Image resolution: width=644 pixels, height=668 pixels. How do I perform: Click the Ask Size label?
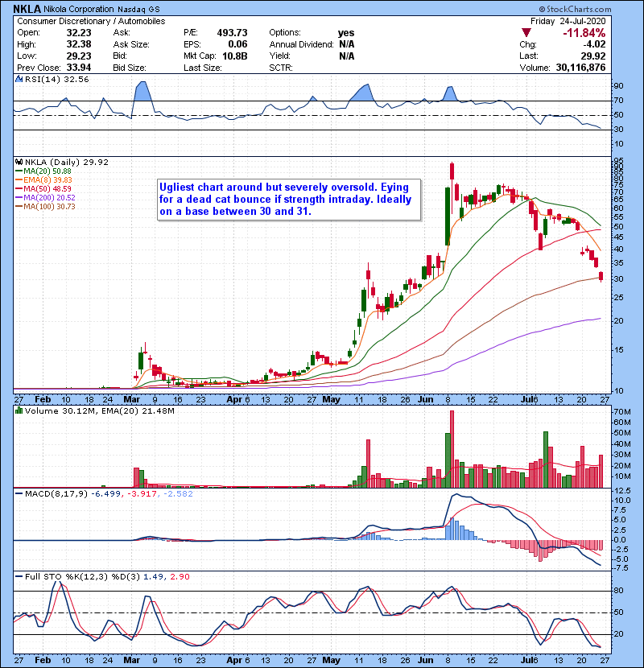(x=131, y=44)
